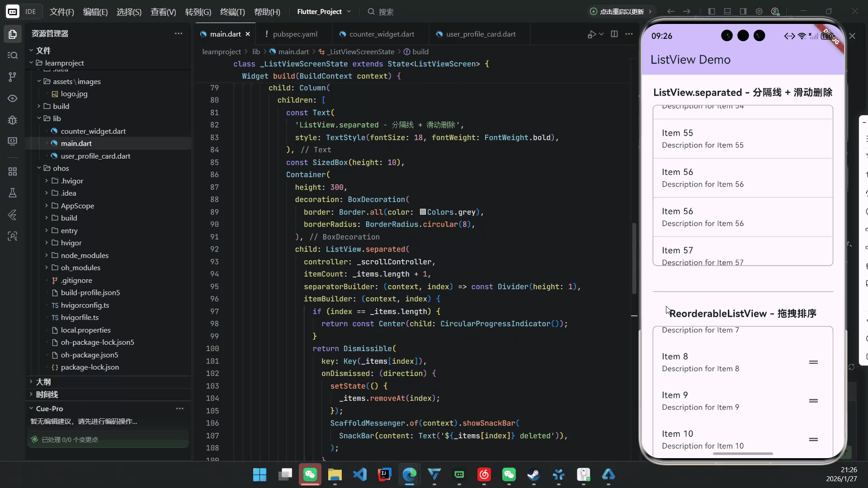Click the settings gear in title bar

click(759, 12)
